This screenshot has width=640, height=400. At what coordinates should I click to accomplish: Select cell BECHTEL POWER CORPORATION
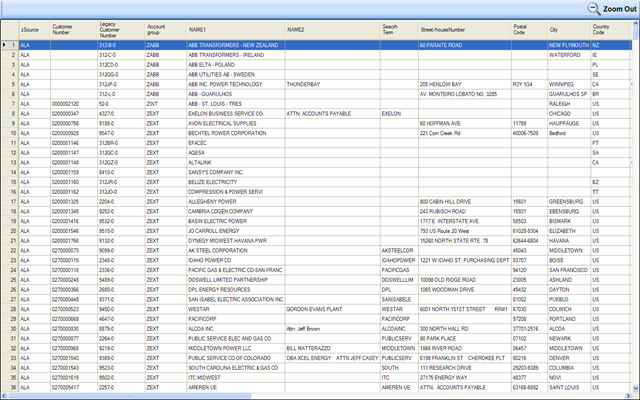[236, 133]
